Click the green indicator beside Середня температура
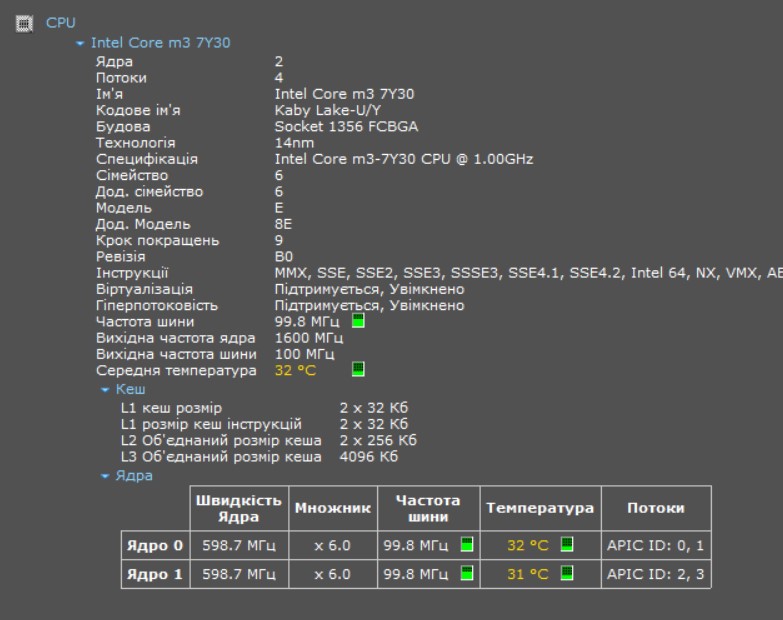783x620 pixels. point(358,369)
